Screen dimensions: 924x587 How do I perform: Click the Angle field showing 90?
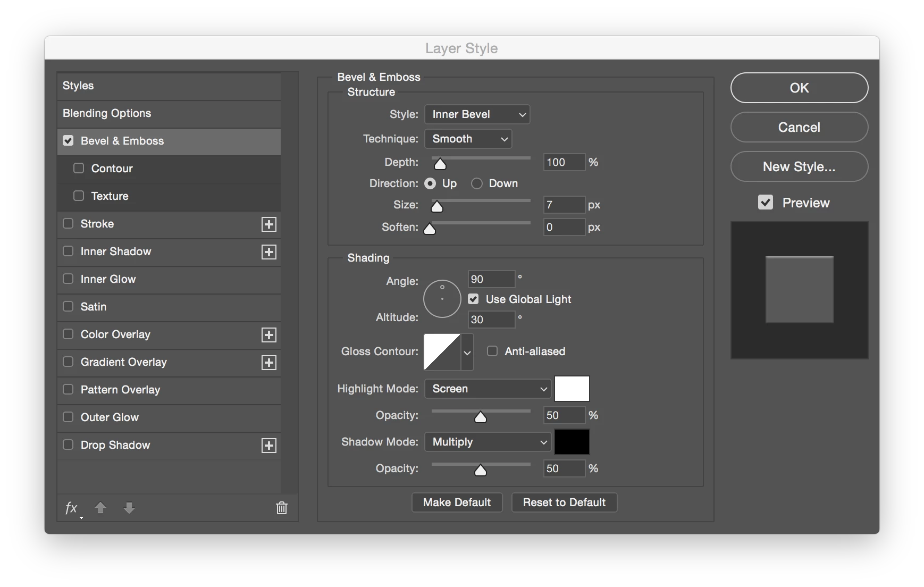pyautogui.click(x=491, y=279)
